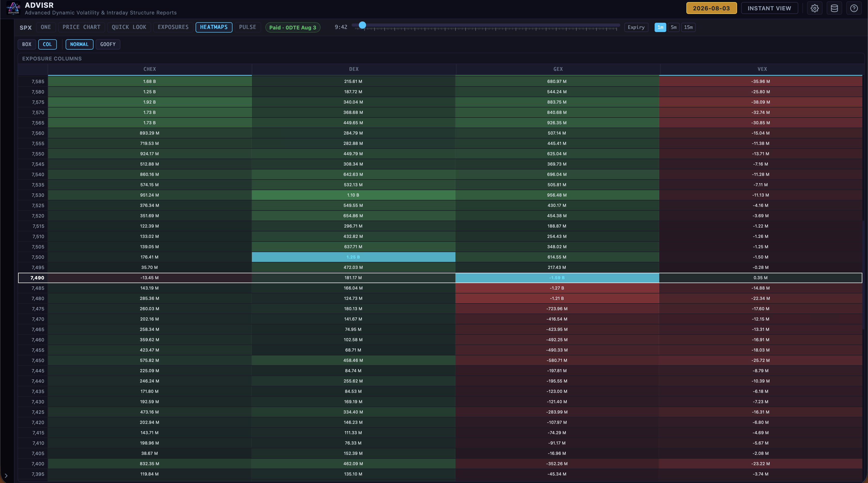Click VEX value 0.35 M
Screen dimensions: 868x483
pyautogui.click(x=761, y=278)
